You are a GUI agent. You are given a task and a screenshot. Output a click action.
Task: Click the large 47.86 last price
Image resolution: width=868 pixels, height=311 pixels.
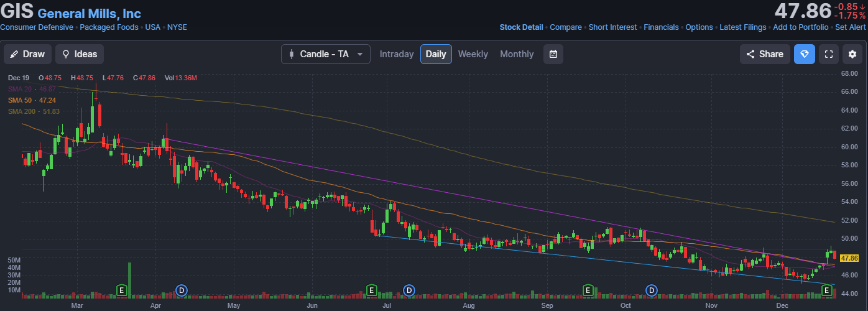tap(803, 11)
